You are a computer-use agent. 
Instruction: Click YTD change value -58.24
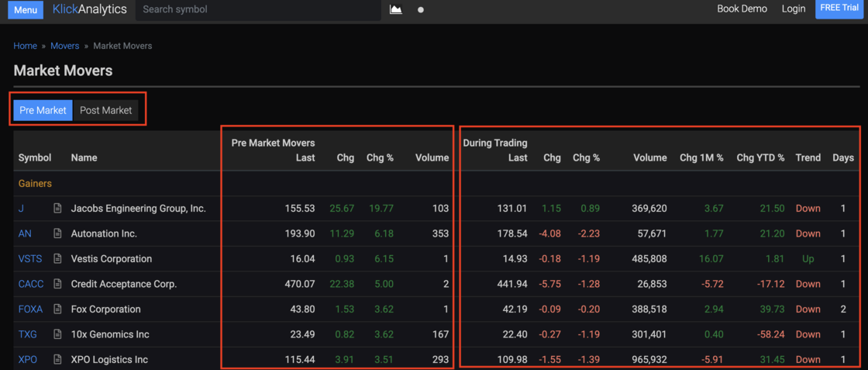(x=770, y=334)
